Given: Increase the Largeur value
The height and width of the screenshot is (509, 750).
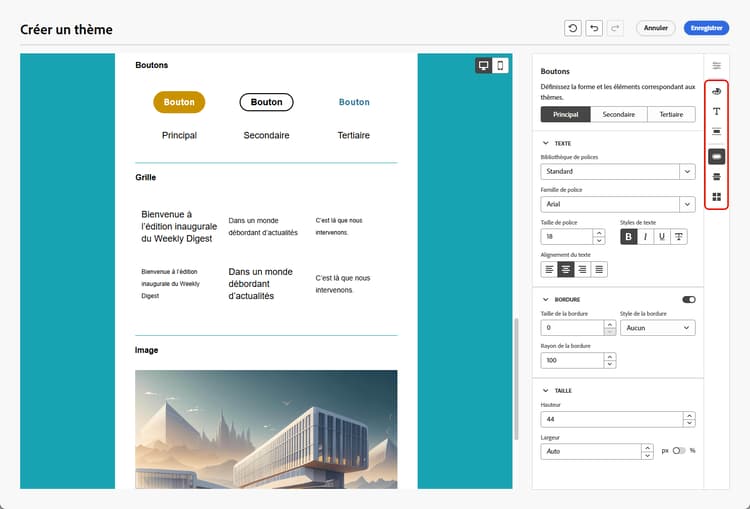Looking at the screenshot, I should point(647,448).
